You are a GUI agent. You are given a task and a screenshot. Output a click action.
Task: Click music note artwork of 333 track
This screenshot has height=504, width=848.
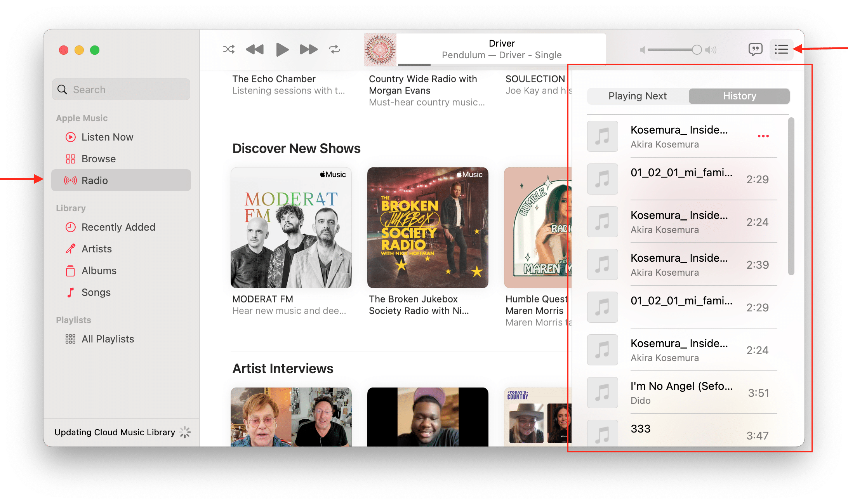(602, 433)
